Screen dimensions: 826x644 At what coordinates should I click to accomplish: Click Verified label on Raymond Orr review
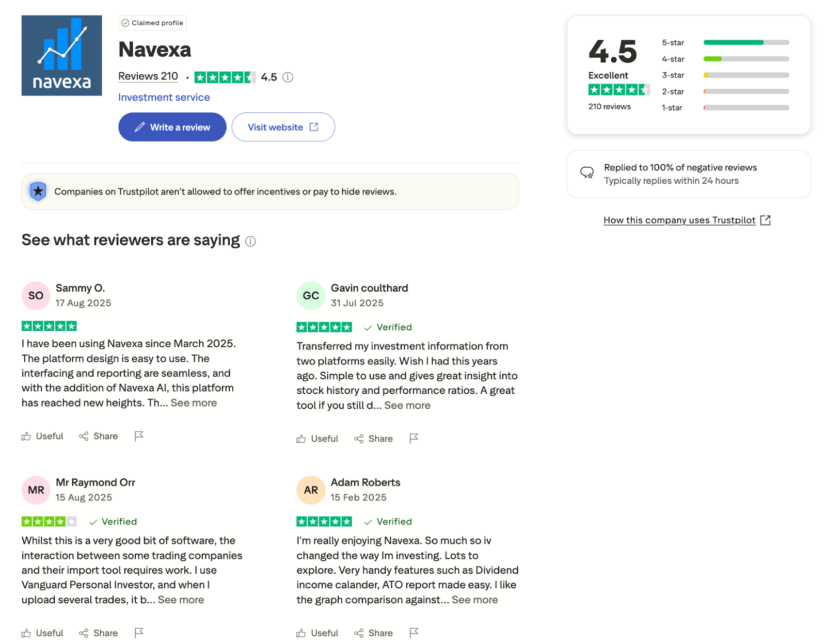113,522
